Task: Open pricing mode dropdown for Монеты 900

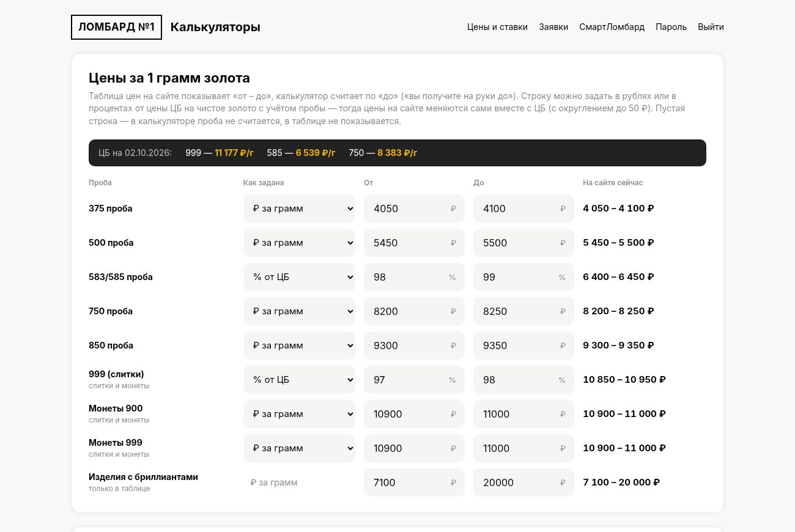Action: (x=299, y=414)
